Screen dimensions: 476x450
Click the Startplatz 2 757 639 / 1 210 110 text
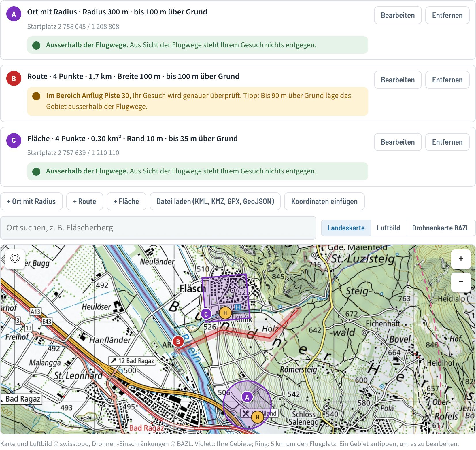pos(73,153)
